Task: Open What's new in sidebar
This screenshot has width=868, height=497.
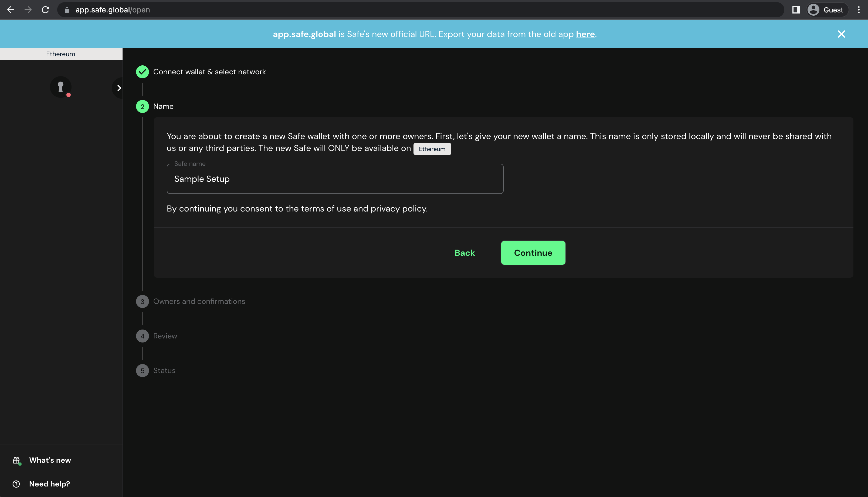Action: tap(50, 460)
